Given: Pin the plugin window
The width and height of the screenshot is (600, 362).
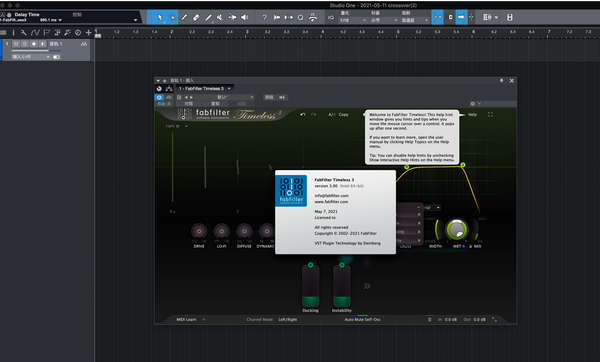Looking at the screenshot, I should coord(501,80).
